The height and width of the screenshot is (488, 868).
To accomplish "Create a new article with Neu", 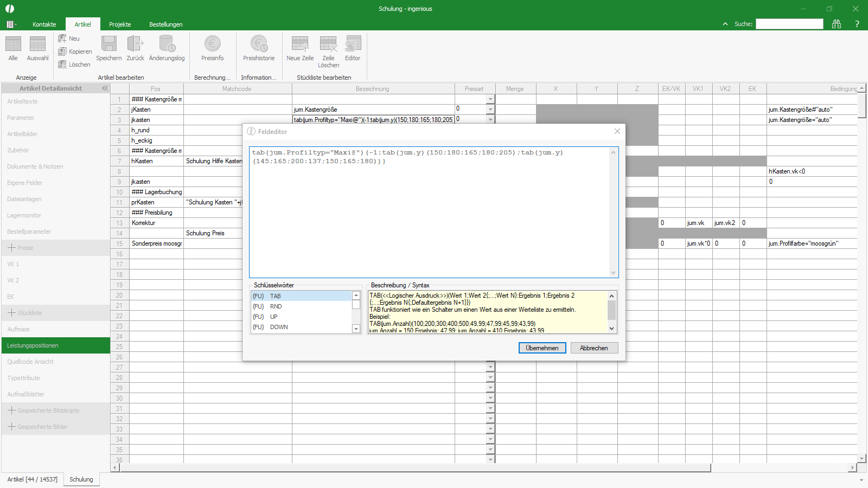I will pyautogui.click(x=69, y=38).
